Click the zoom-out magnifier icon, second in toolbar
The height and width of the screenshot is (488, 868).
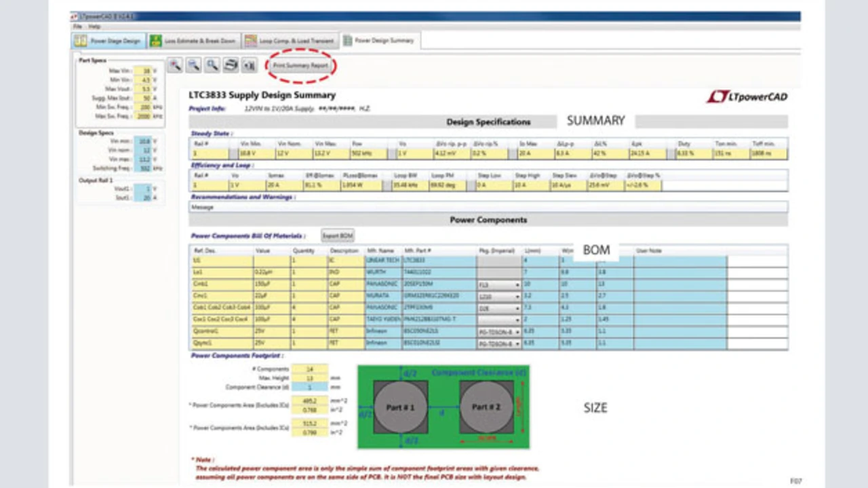coord(193,65)
